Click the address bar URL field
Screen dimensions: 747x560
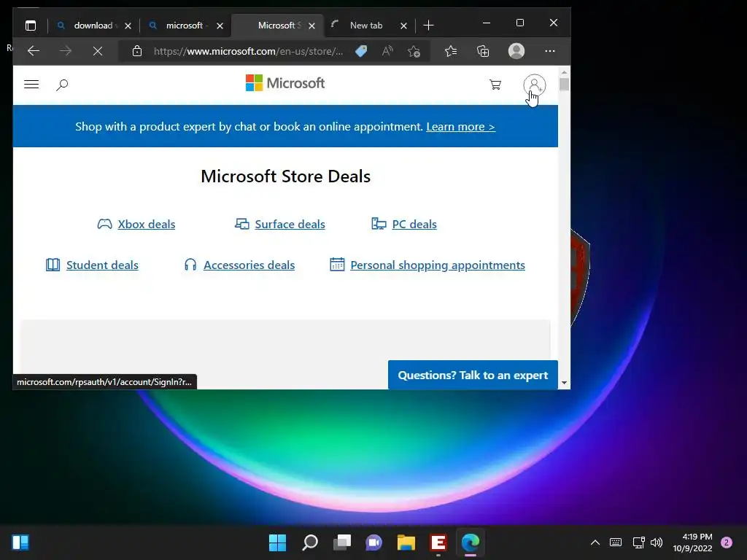coord(248,51)
